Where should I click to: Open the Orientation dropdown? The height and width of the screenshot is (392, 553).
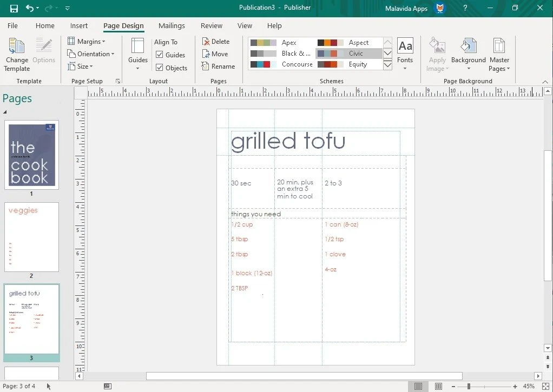click(91, 54)
